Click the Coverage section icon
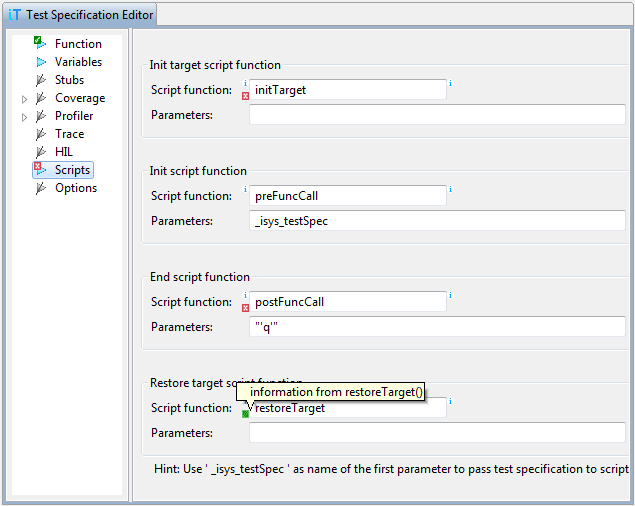This screenshot has width=635, height=506. coord(41,98)
